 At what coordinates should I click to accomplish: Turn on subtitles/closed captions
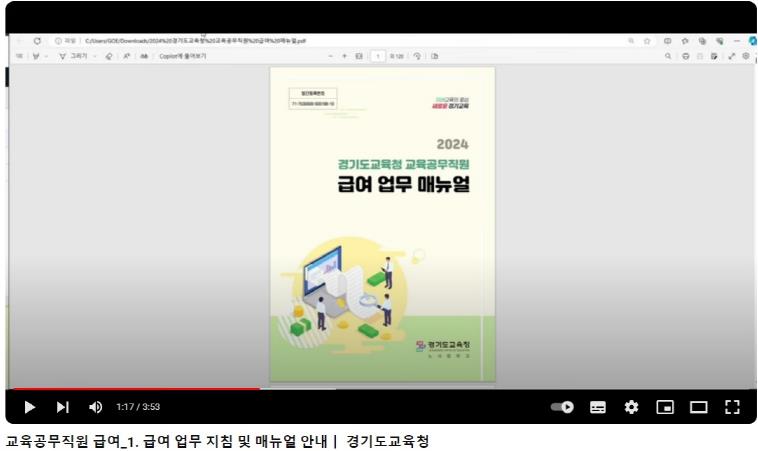(598, 407)
